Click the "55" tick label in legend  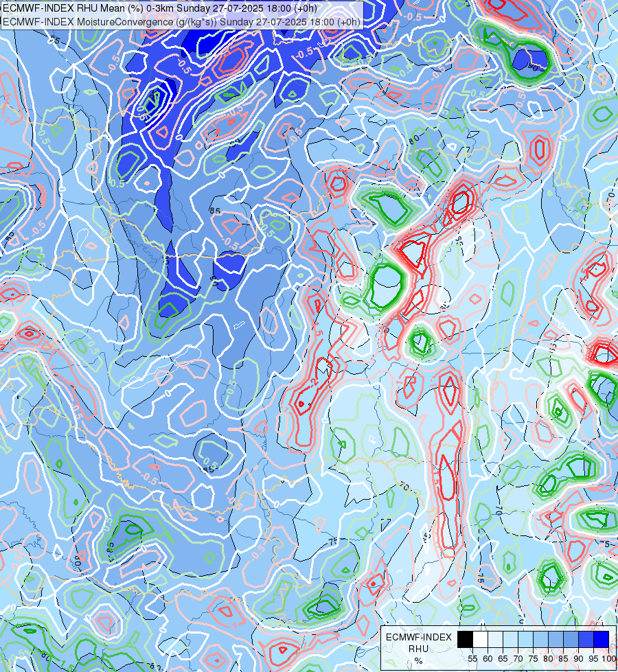coord(472,659)
